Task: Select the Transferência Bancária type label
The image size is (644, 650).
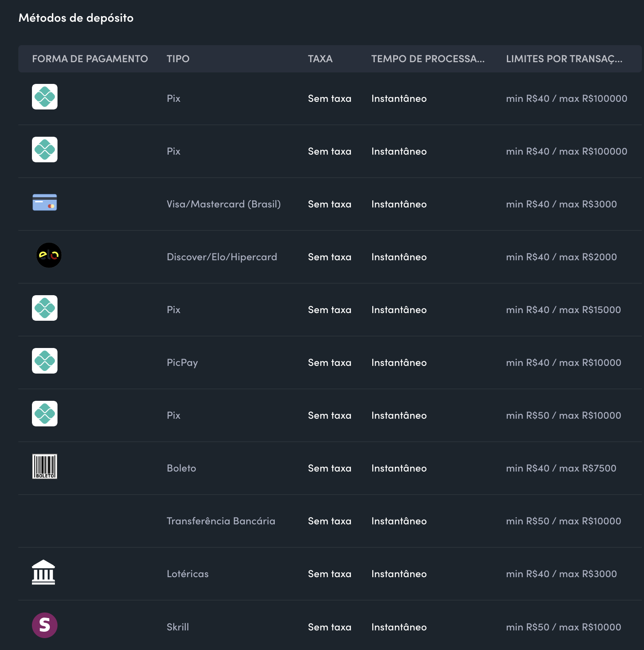Action: tap(221, 521)
